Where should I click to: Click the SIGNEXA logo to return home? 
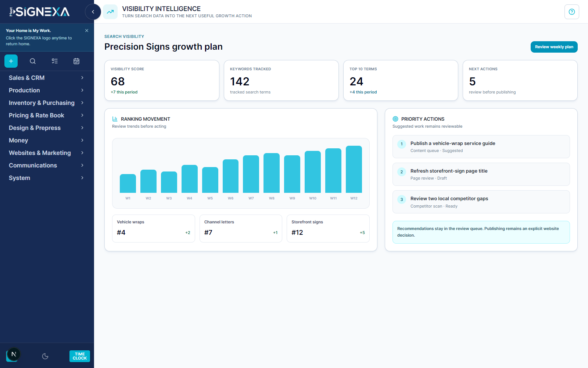pyautogui.click(x=39, y=12)
